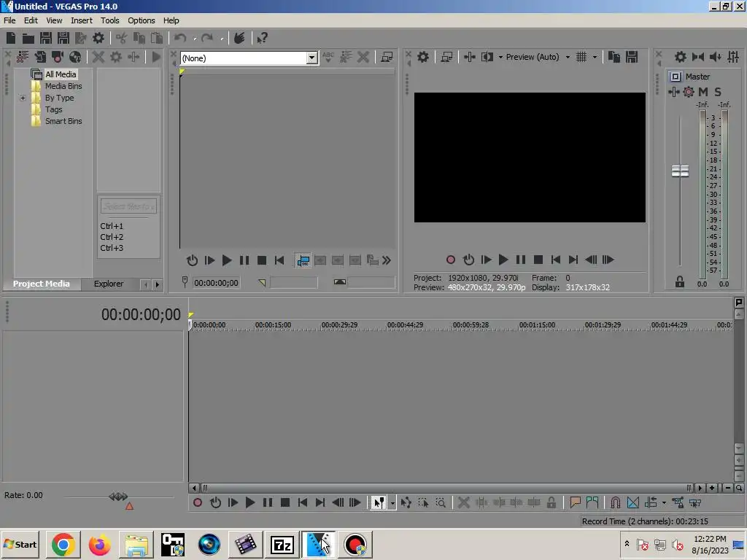Open a project with the folder icon
Screen dimensions: 747x560
tap(28, 38)
